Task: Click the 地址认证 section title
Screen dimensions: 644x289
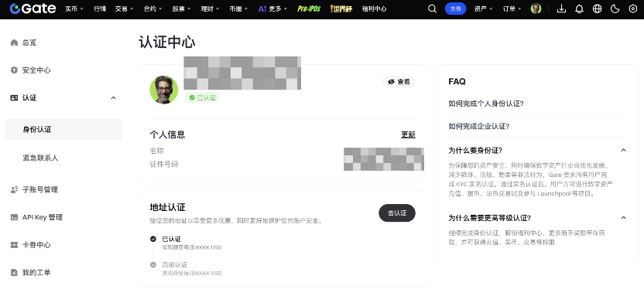Action: click(x=167, y=207)
